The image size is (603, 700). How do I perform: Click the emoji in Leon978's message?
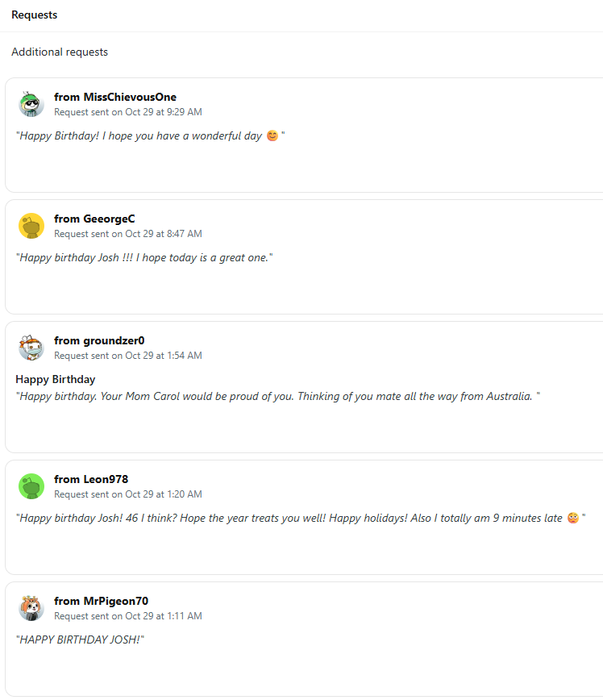[x=572, y=519]
